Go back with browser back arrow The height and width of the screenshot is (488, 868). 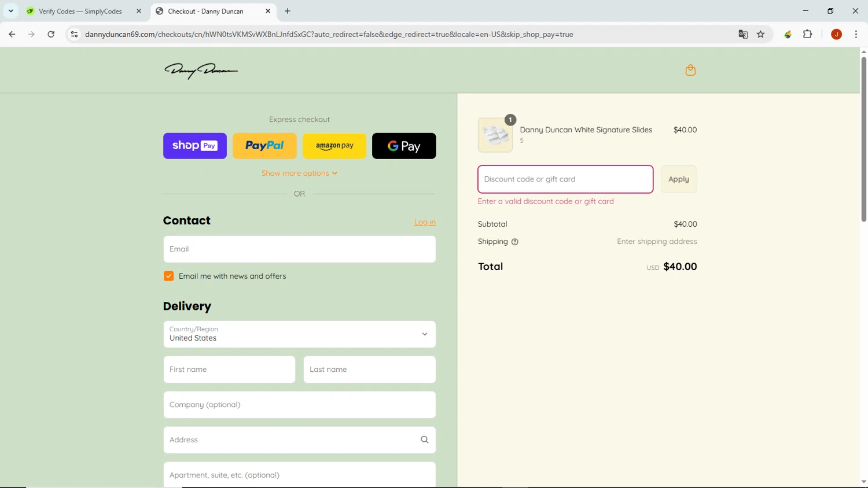click(x=12, y=34)
